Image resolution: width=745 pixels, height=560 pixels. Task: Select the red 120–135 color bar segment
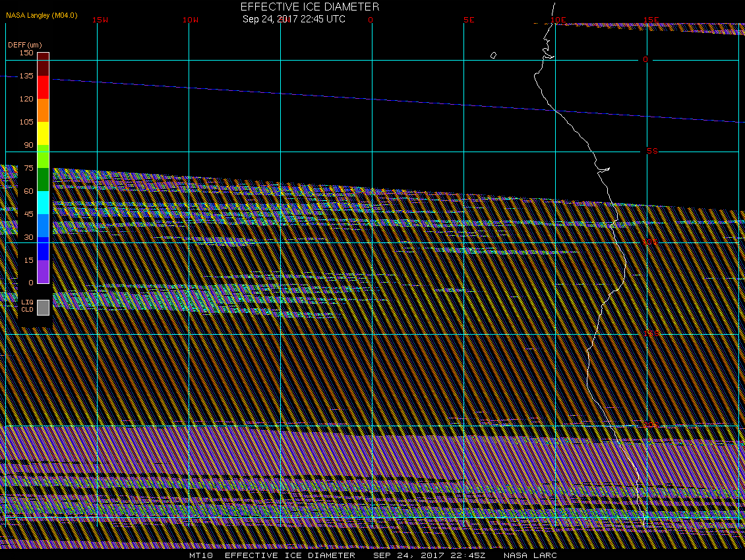pyautogui.click(x=44, y=88)
